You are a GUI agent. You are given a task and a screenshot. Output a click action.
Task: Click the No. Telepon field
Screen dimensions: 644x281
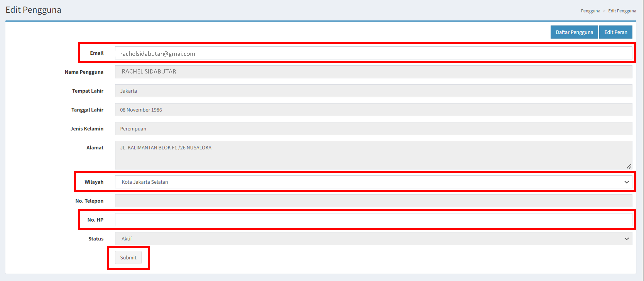(374, 201)
